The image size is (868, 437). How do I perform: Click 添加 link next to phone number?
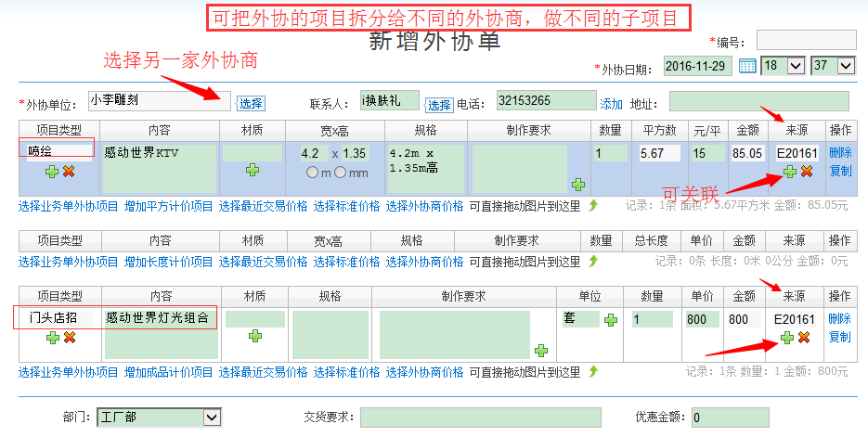click(611, 103)
